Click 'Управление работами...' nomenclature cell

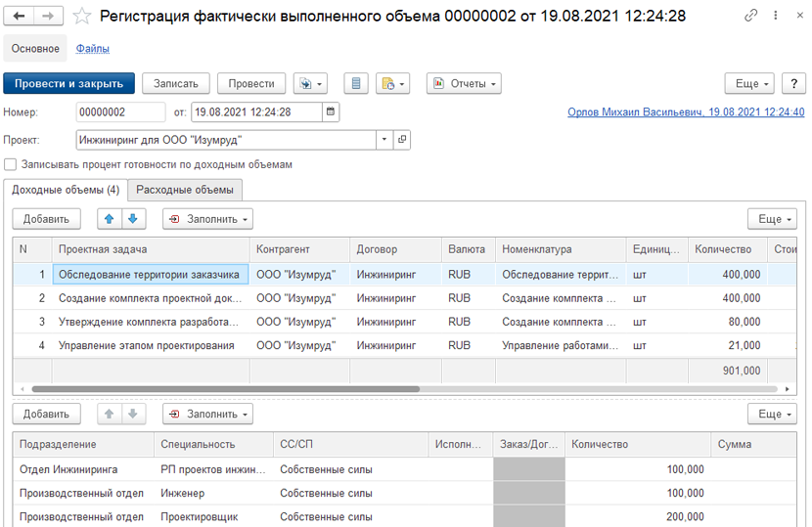[x=561, y=345]
